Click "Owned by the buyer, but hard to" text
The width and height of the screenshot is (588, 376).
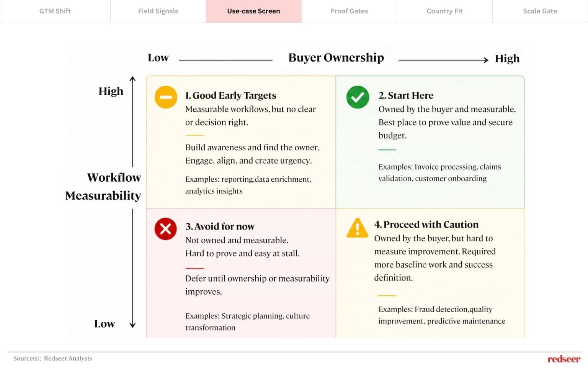pos(433,238)
